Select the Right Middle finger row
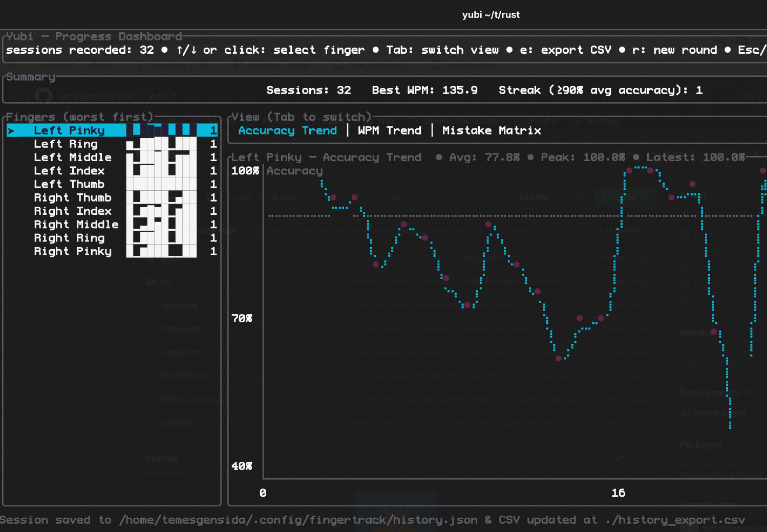This screenshot has width=767, height=532. (112, 224)
